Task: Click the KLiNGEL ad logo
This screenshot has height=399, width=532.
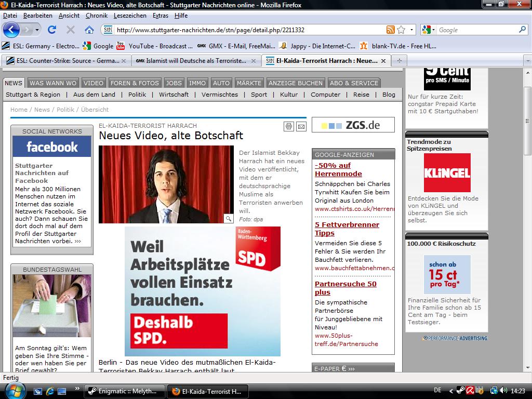Action: click(x=447, y=172)
